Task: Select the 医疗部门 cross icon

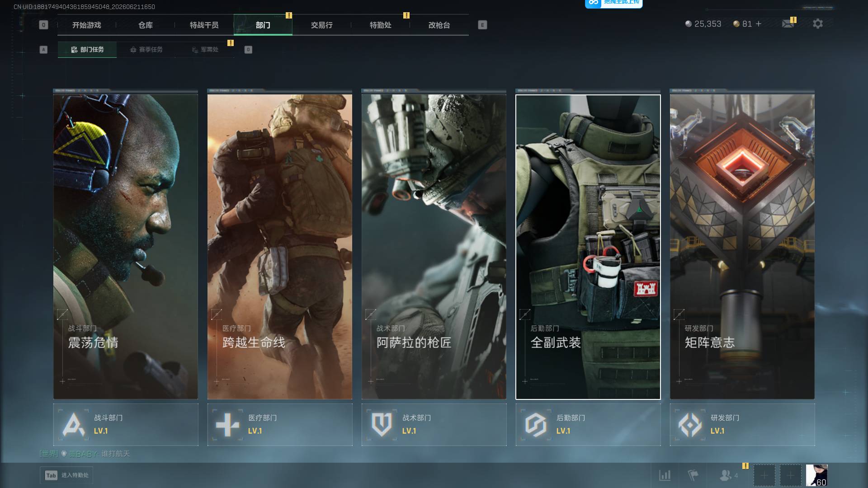Action: 227,424
